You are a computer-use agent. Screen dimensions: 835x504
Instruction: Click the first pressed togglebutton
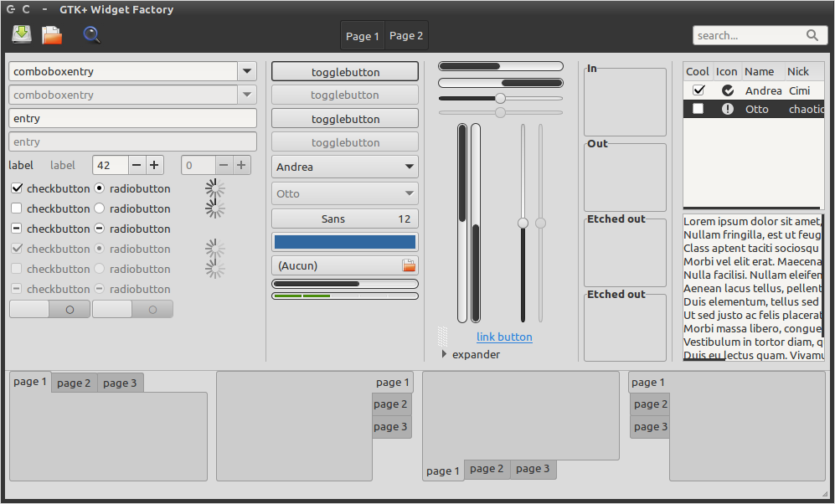click(x=345, y=72)
